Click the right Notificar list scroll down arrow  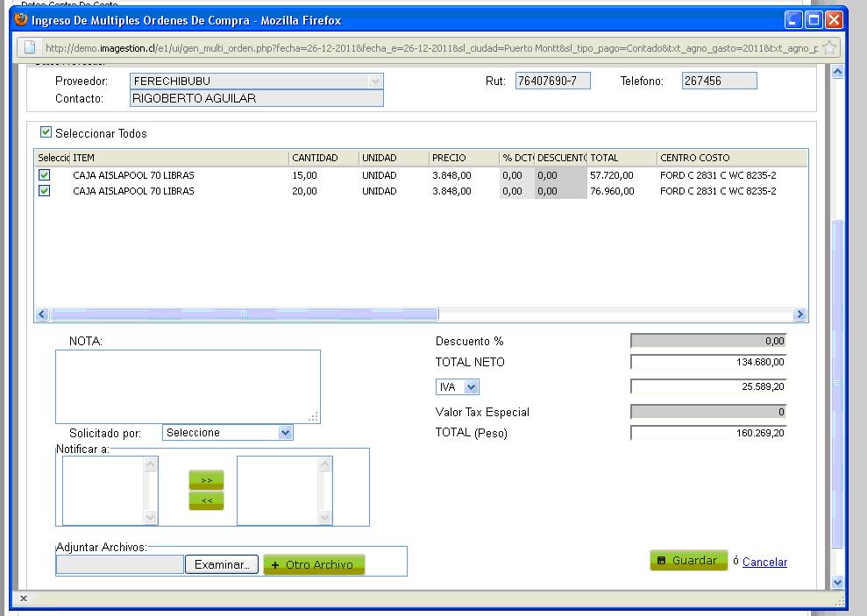pos(324,517)
